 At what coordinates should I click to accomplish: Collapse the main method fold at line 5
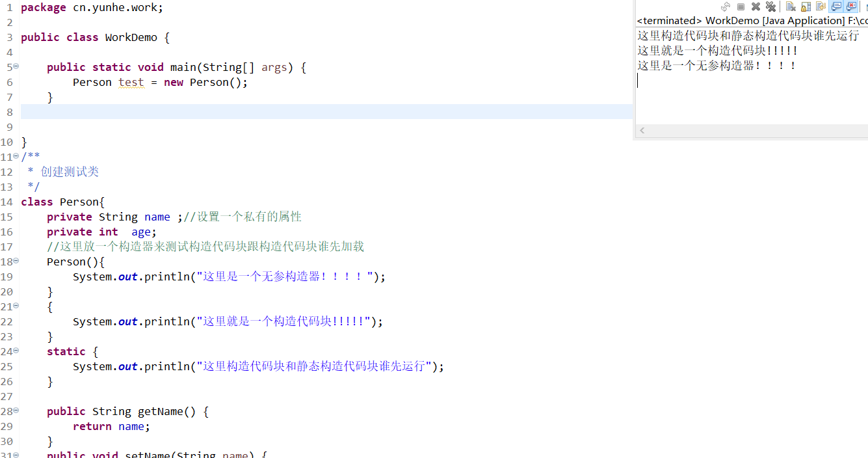16,66
